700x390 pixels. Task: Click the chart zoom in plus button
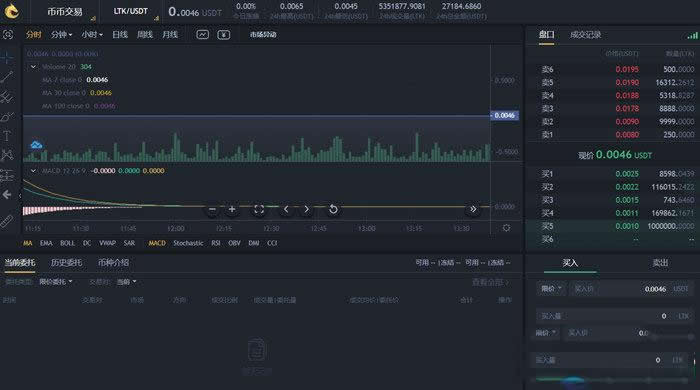tap(232, 209)
